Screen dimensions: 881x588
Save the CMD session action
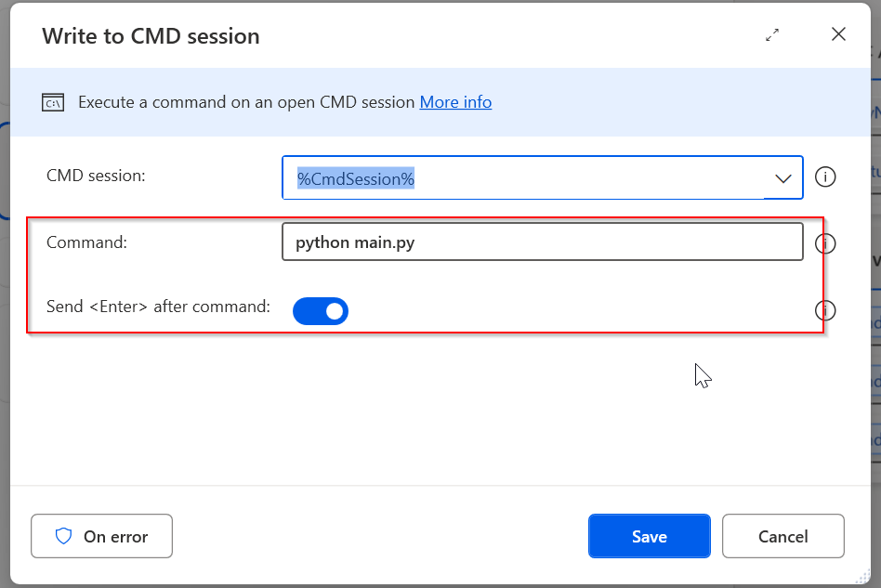click(x=649, y=536)
